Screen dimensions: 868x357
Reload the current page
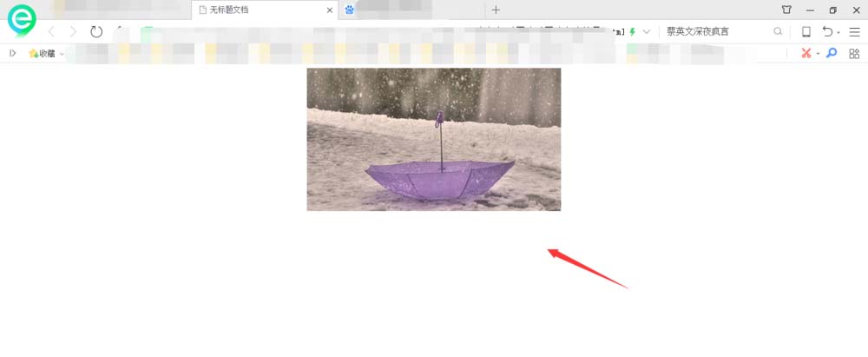click(96, 31)
